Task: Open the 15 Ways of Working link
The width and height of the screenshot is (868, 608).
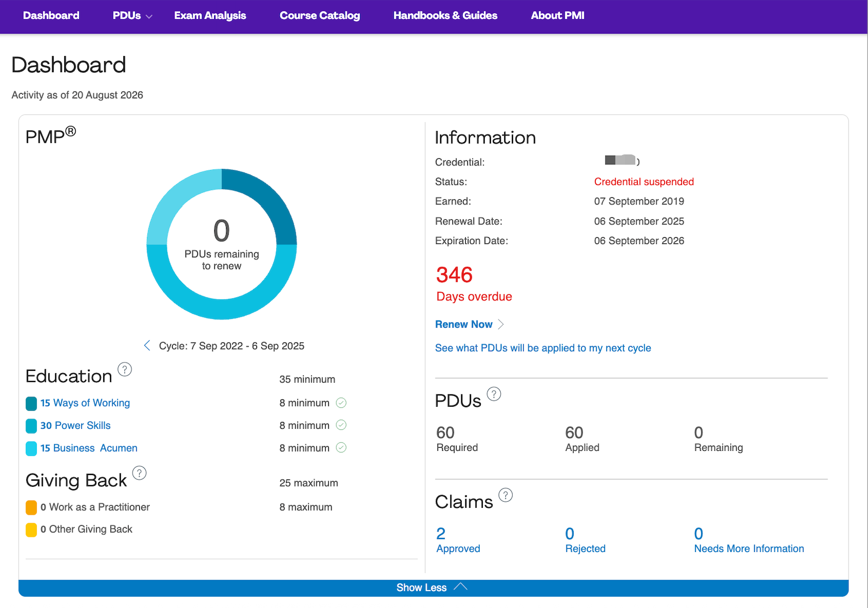Action: [x=85, y=403]
